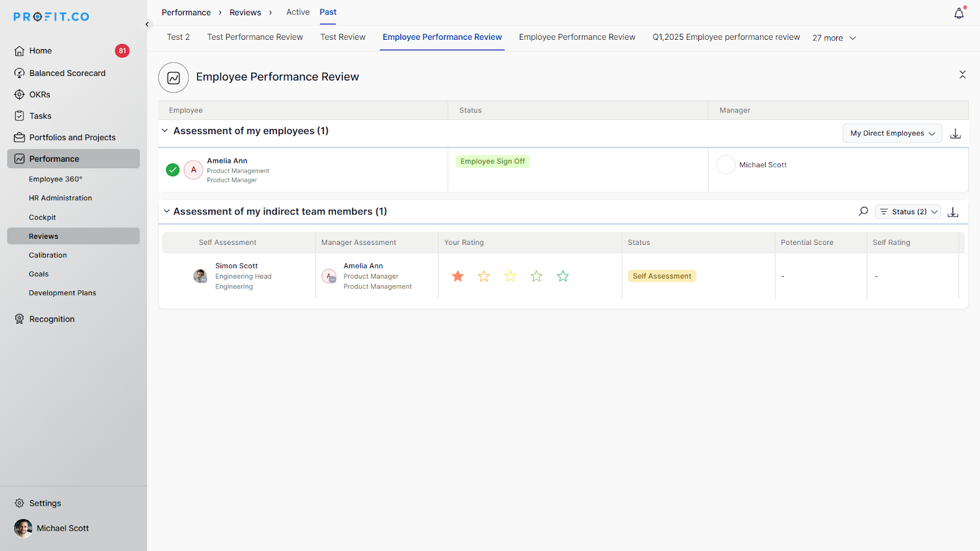Collapse the left sidebar
Screen dimensions: 980x551
point(147,24)
